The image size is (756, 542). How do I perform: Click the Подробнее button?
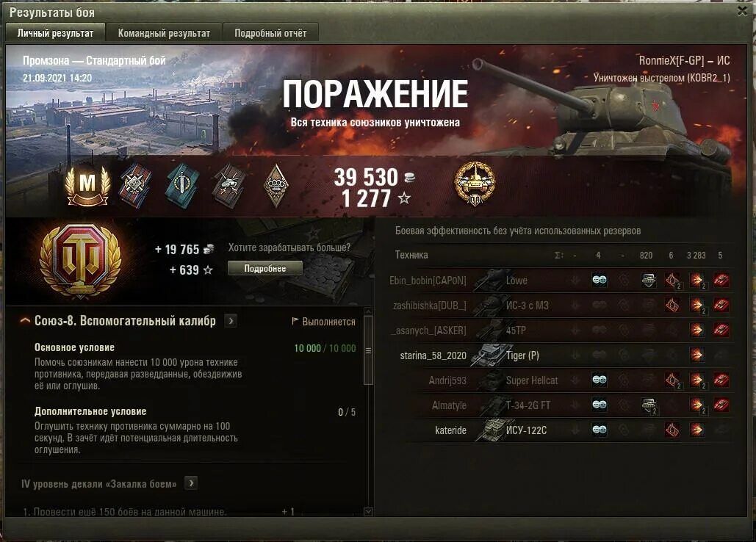coord(265,268)
